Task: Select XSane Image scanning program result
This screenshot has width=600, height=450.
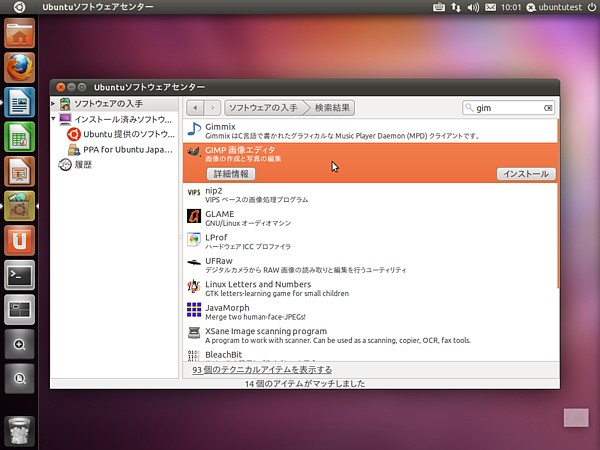Action: coord(370,335)
